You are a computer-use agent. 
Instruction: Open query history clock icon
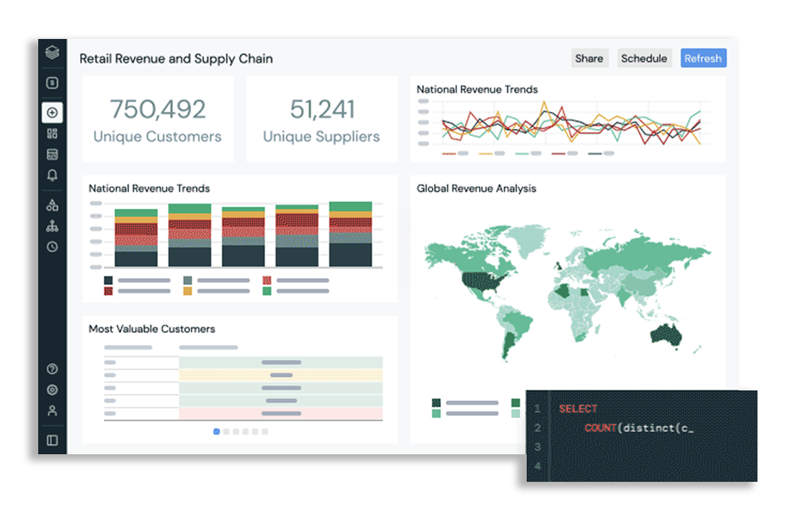click(52, 247)
